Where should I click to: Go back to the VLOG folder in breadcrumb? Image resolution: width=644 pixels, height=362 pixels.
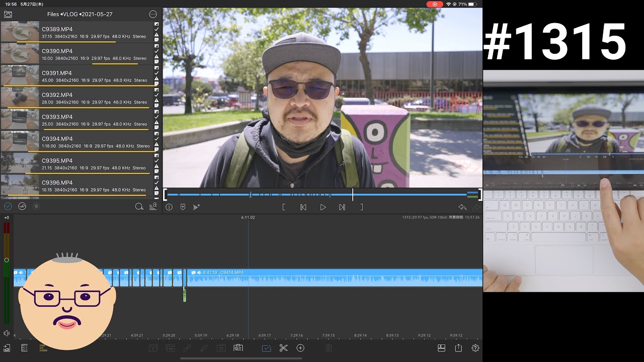pyautogui.click(x=70, y=14)
